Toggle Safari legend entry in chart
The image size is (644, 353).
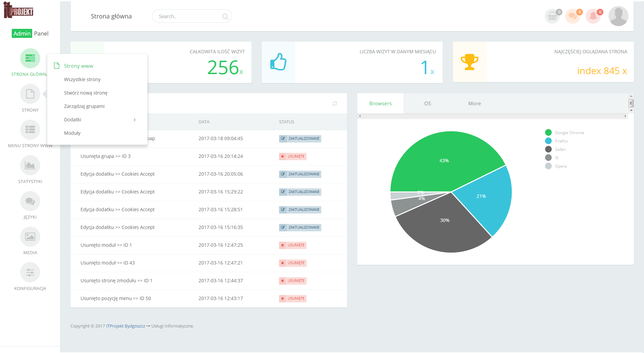click(x=560, y=150)
